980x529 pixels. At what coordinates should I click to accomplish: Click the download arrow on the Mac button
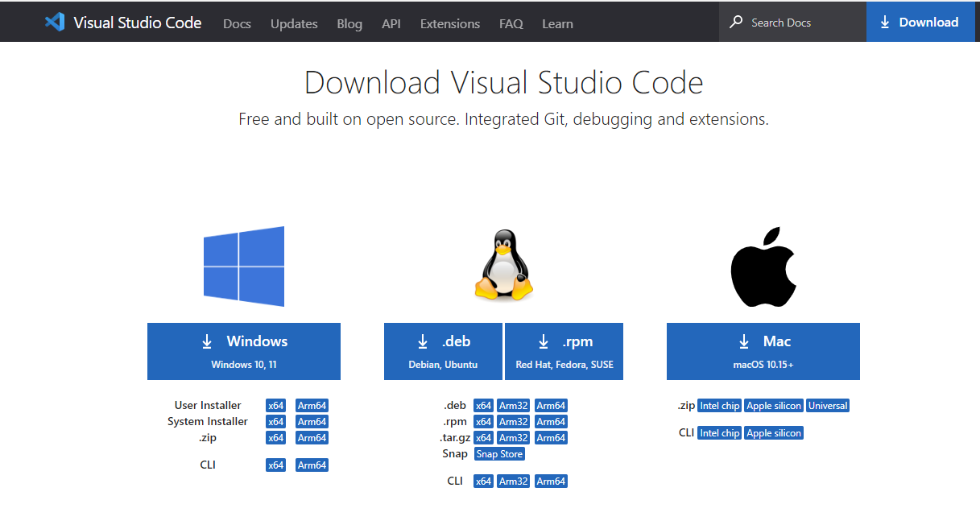[x=743, y=340]
